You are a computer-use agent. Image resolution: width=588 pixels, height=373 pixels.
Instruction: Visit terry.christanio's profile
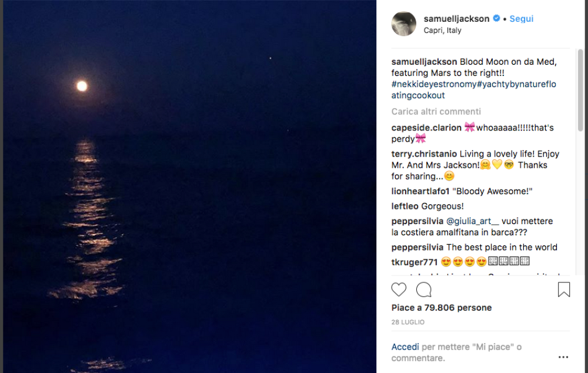(x=424, y=154)
